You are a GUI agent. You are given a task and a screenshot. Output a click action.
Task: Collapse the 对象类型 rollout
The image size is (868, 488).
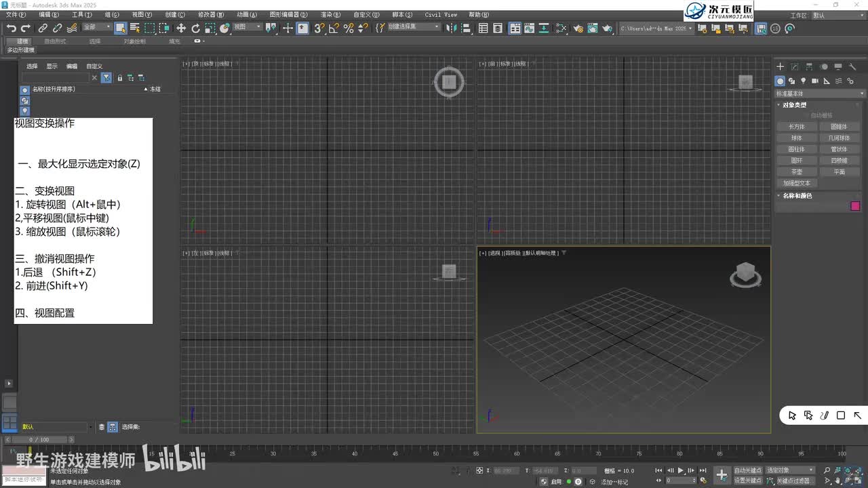click(795, 105)
